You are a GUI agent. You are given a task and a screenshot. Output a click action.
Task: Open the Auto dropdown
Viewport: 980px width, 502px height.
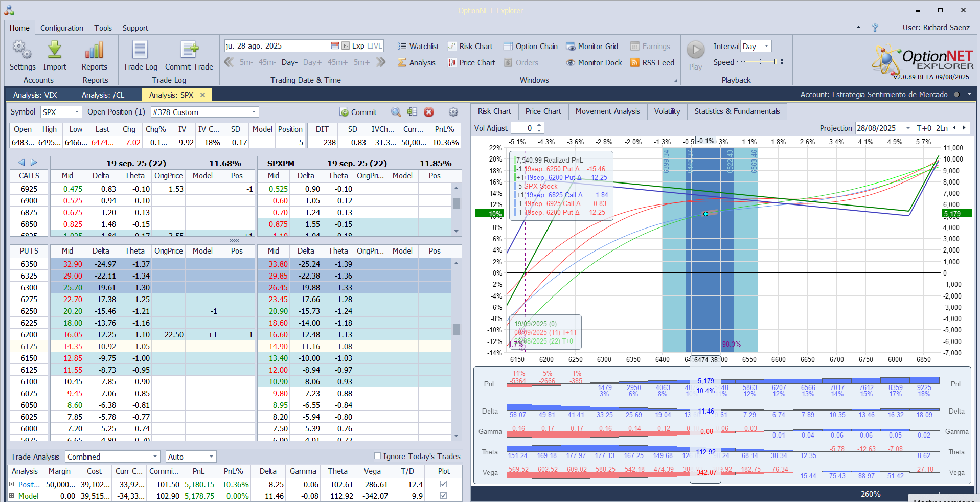211,457
